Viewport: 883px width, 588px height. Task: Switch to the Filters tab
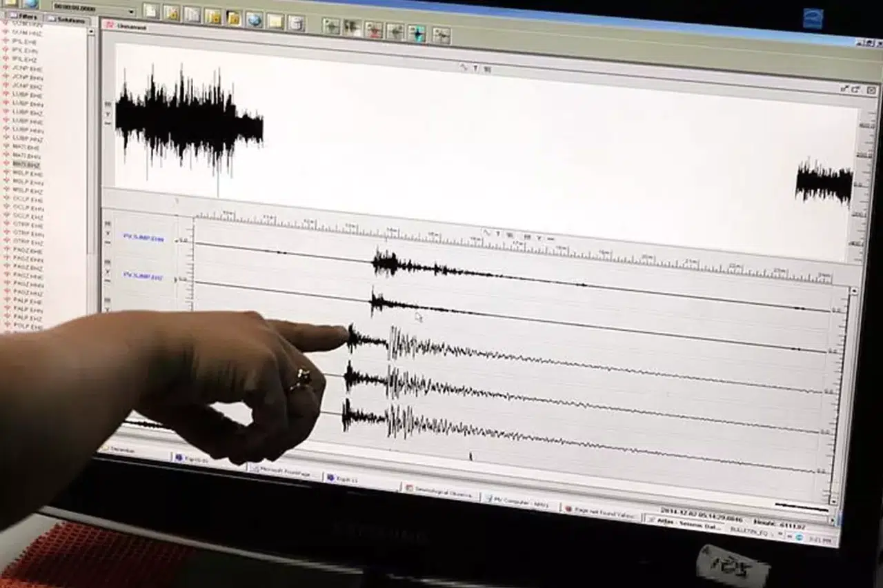(x=25, y=16)
